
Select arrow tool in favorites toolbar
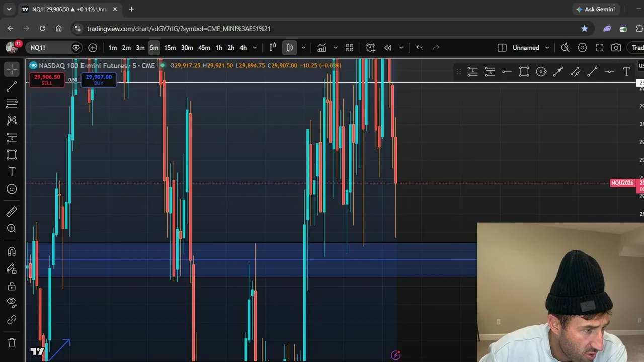coord(558,72)
